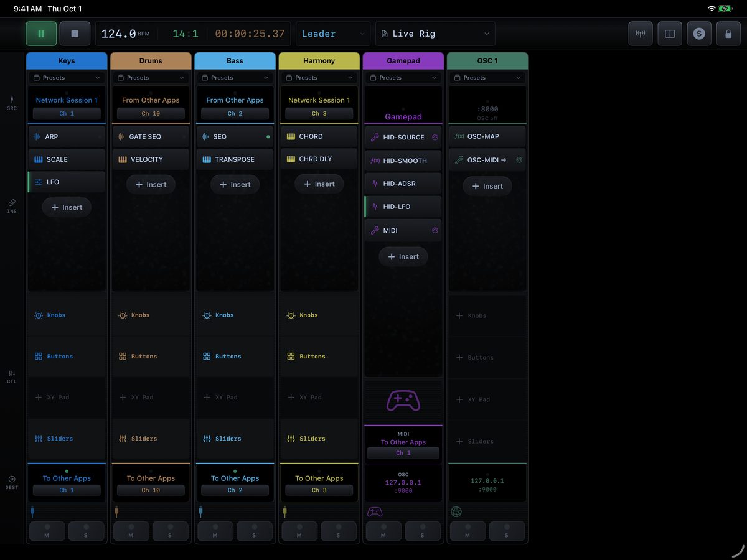747x560 pixels.
Task: Mute the Bass channel
Action: point(215,531)
